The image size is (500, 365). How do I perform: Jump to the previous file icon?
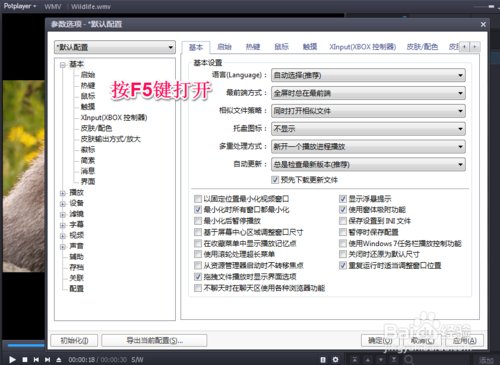(x=36, y=360)
